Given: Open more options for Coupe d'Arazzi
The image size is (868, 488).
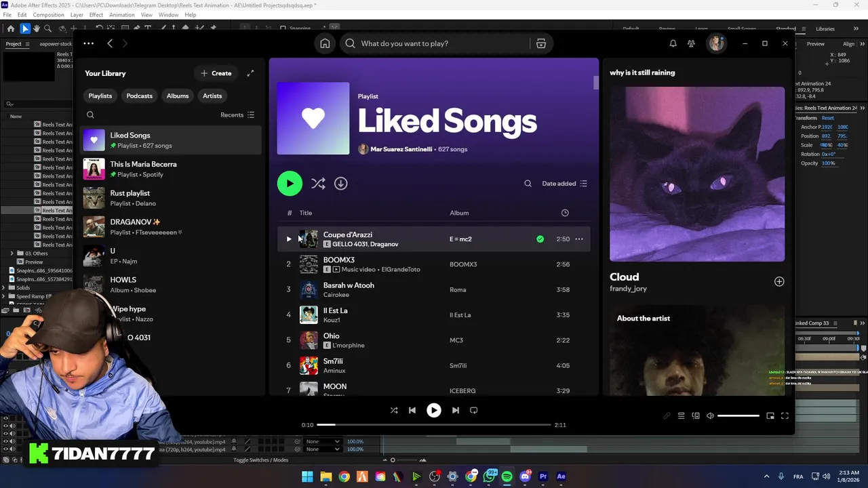Looking at the screenshot, I should coord(578,239).
